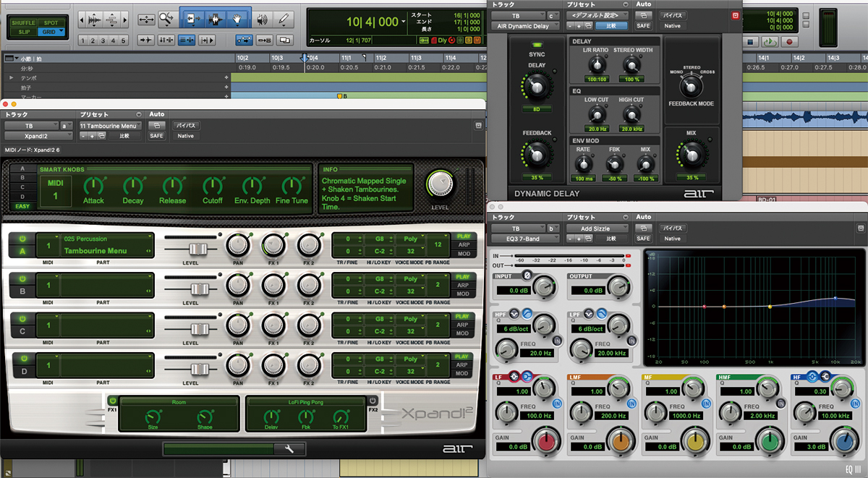
Task: Toggle FX1 power button in Xpand!2
Action: (113, 401)
